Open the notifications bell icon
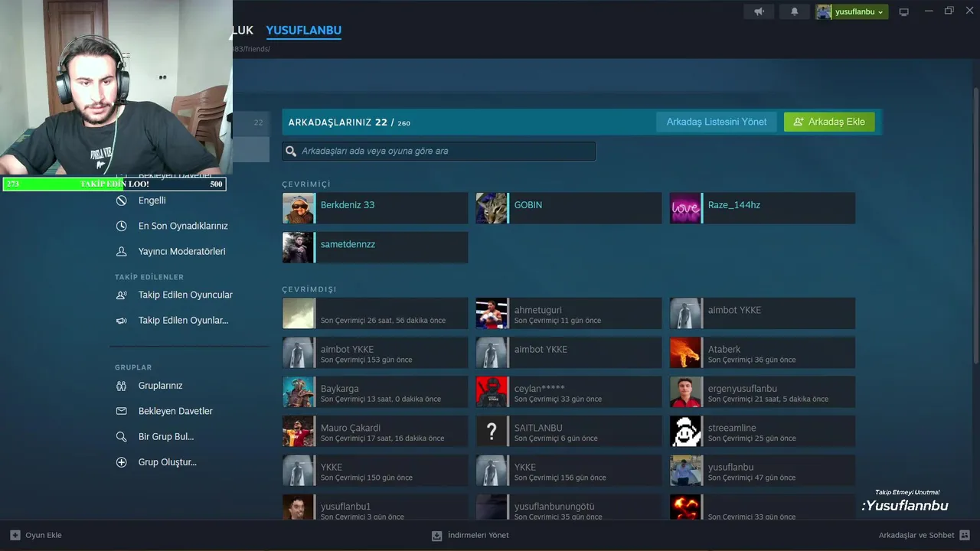 click(795, 11)
